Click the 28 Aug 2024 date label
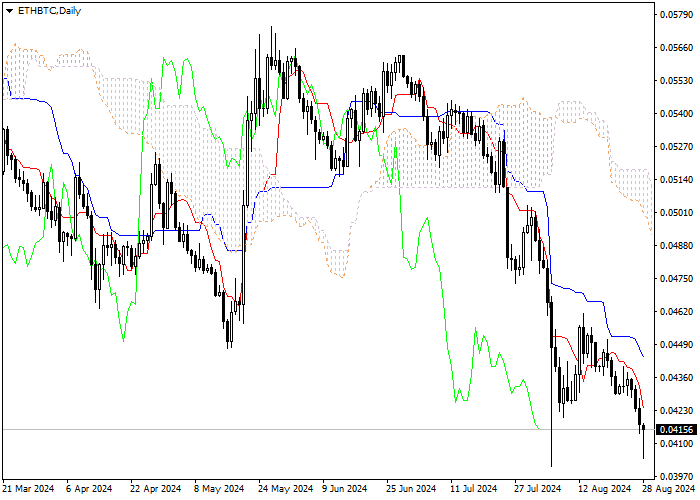This screenshot has width=700, height=500. (x=668, y=489)
